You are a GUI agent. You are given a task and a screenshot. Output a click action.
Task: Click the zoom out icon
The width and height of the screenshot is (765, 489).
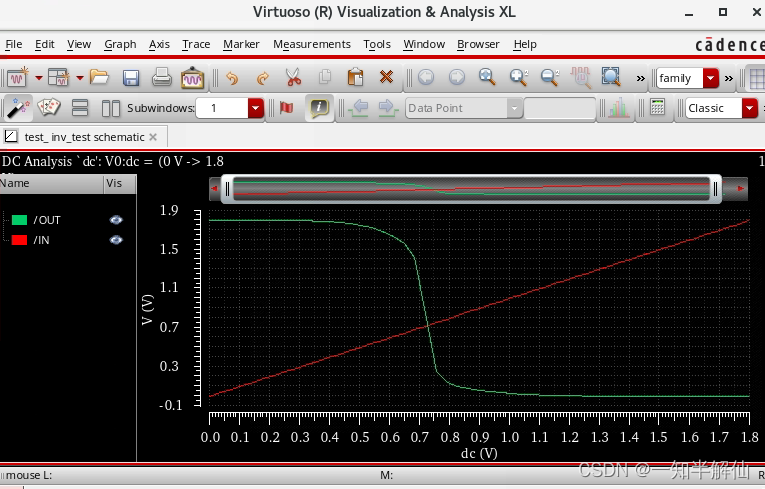point(550,77)
